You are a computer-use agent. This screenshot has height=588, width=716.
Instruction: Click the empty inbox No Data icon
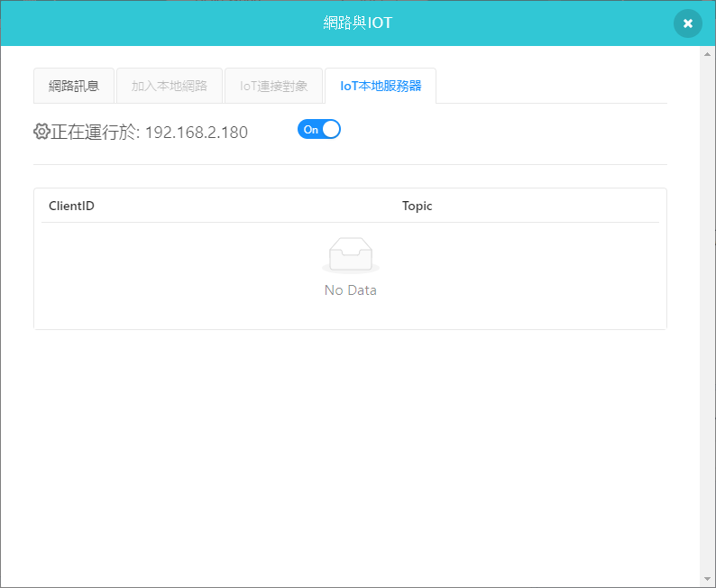(x=351, y=255)
